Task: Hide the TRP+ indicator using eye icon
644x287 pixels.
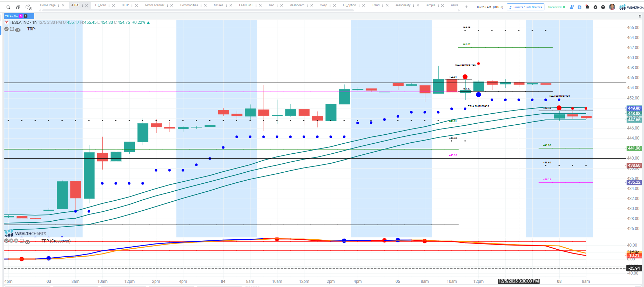Action: click(18, 30)
